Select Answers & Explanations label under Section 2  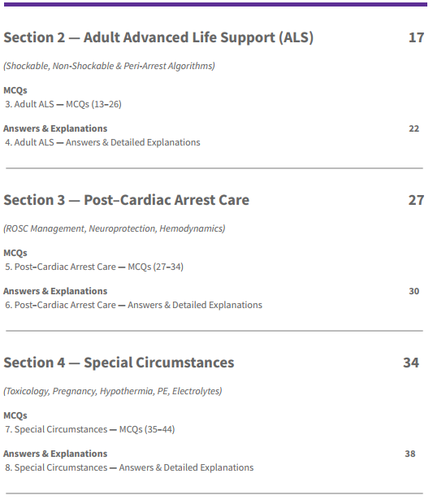tap(55, 128)
